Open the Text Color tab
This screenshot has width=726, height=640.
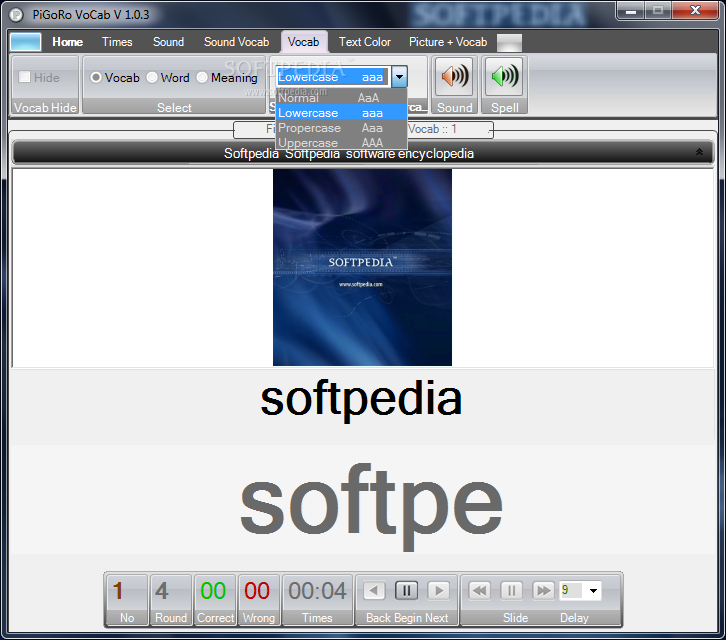(365, 42)
